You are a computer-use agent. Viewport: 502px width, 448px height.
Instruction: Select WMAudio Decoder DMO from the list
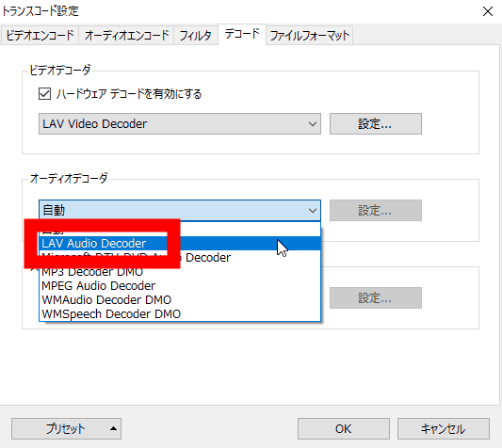180,300
